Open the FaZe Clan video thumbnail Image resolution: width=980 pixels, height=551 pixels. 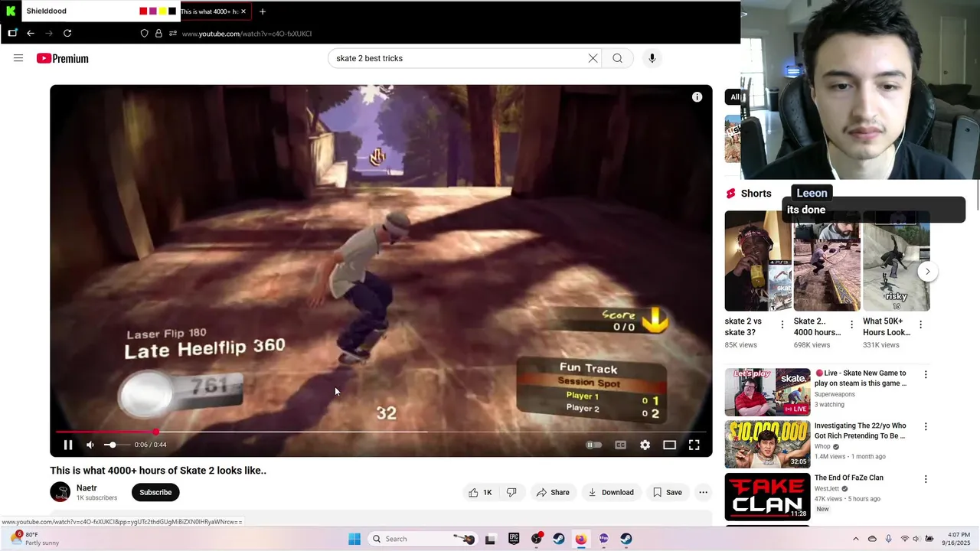click(767, 497)
